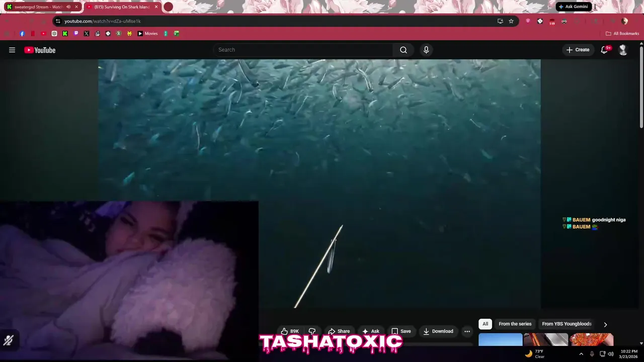The height and width of the screenshot is (362, 644).
Task: Open more actions three-dot menu
Action: point(467,331)
